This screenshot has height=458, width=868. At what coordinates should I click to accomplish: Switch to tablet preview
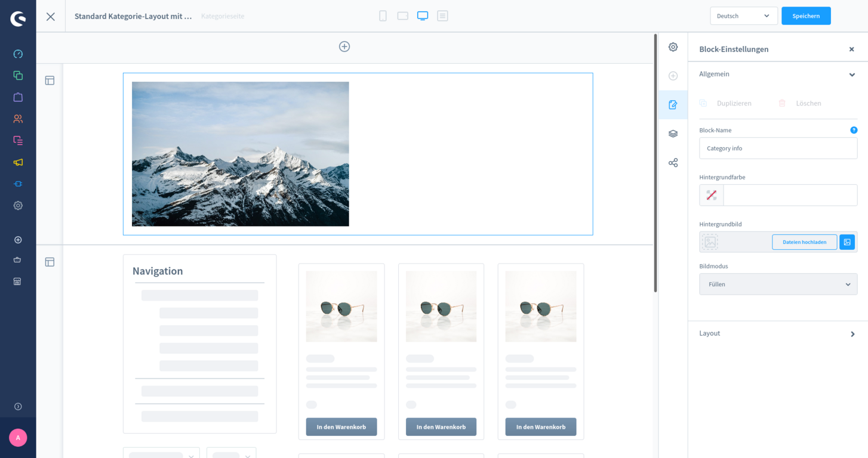(403, 16)
